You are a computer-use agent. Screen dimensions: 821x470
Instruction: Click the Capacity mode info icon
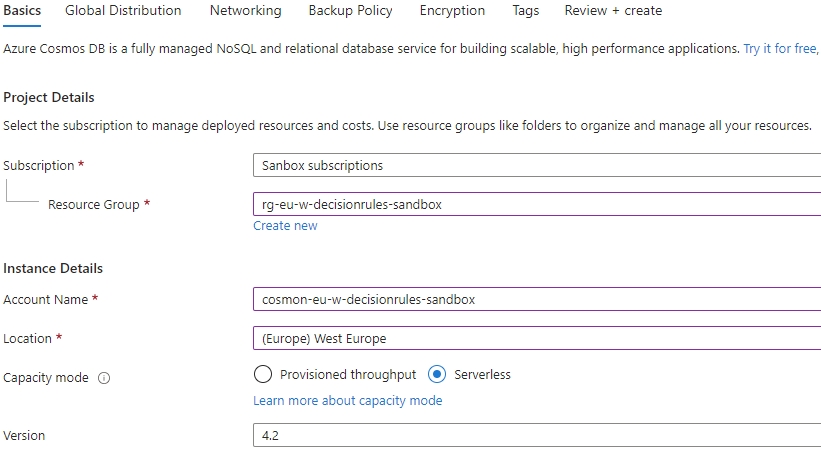tap(104, 378)
